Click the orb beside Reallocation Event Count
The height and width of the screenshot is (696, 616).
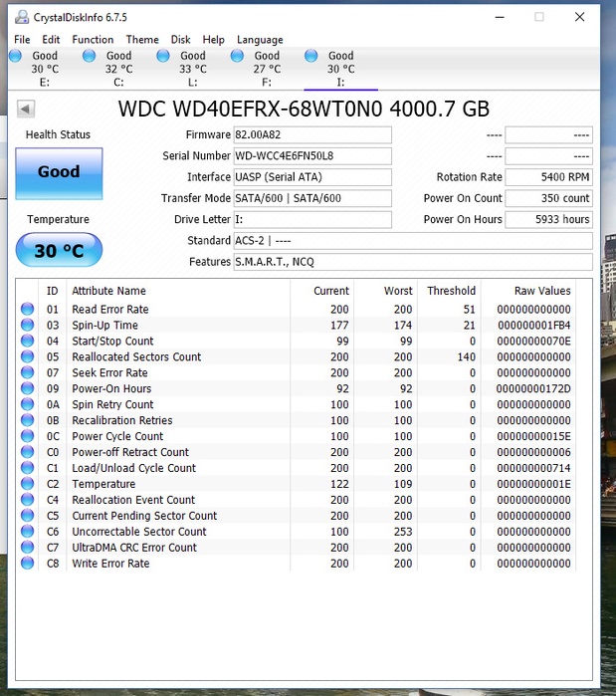click(x=28, y=500)
